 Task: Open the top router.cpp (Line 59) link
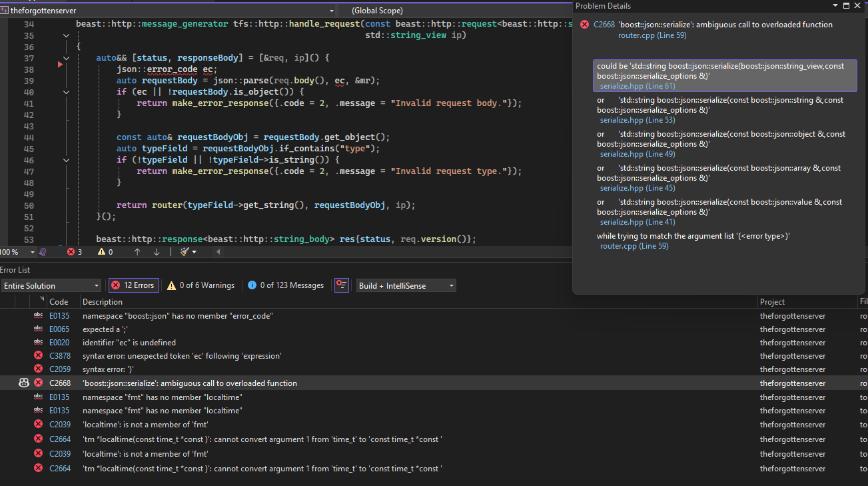coord(652,35)
